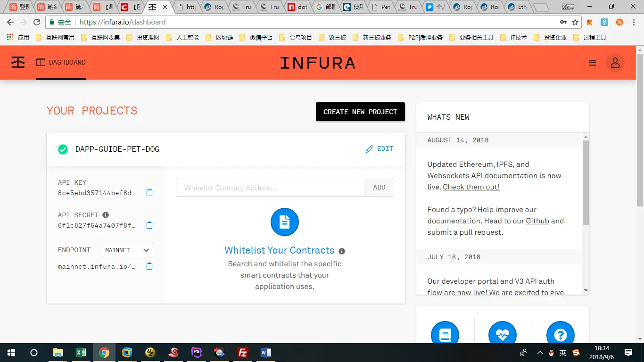Image resolution: width=644 pixels, height=362 pixels.
Task: Bookmark page using star icon
Action: click(575, 22)
